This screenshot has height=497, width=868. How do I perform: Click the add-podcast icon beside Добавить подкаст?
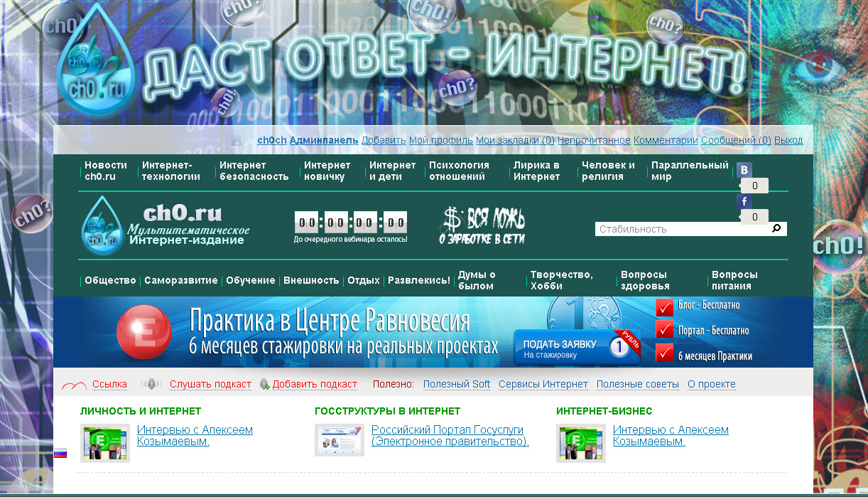[264, 384]
